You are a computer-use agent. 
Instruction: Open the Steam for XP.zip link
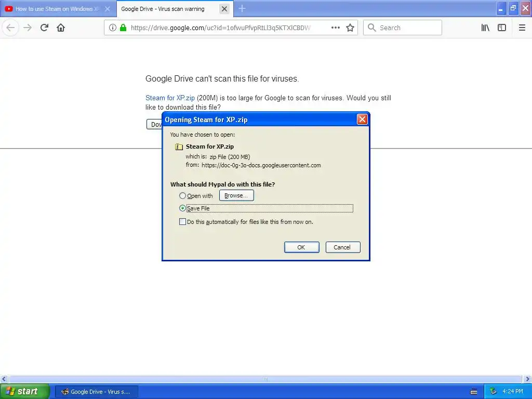click(x=170, y=98)
